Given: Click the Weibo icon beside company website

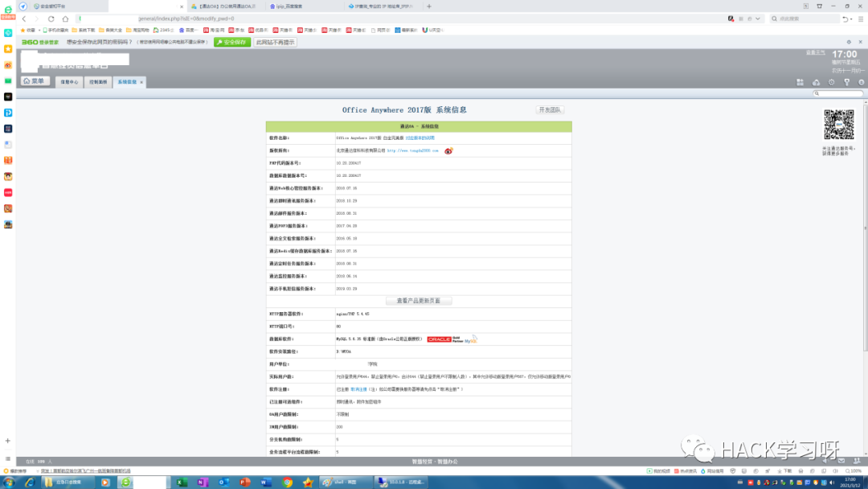Looking at the screenshot, I should 448,150.
